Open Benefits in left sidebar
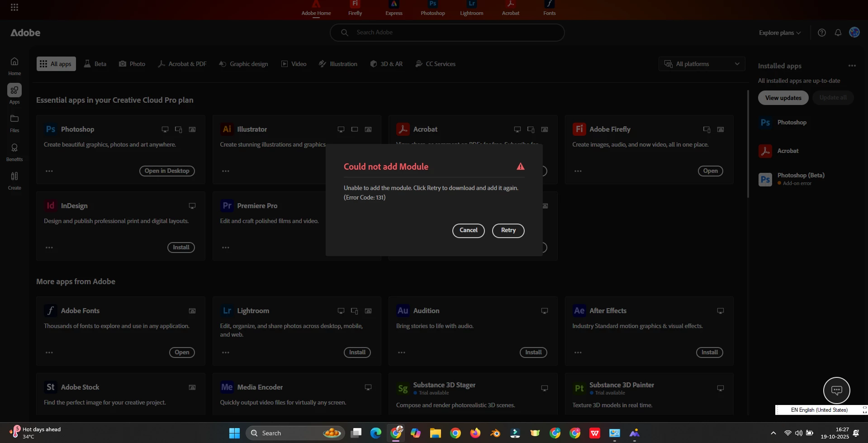The width and height of the screenshot is (868, 443). click(x=14, y=152)
